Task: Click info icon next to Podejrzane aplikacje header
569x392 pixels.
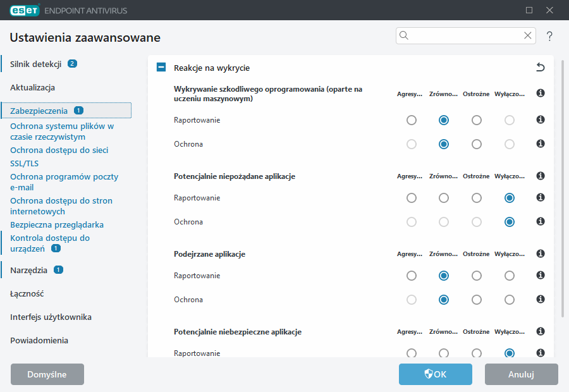Action: (x=541, y=254)
